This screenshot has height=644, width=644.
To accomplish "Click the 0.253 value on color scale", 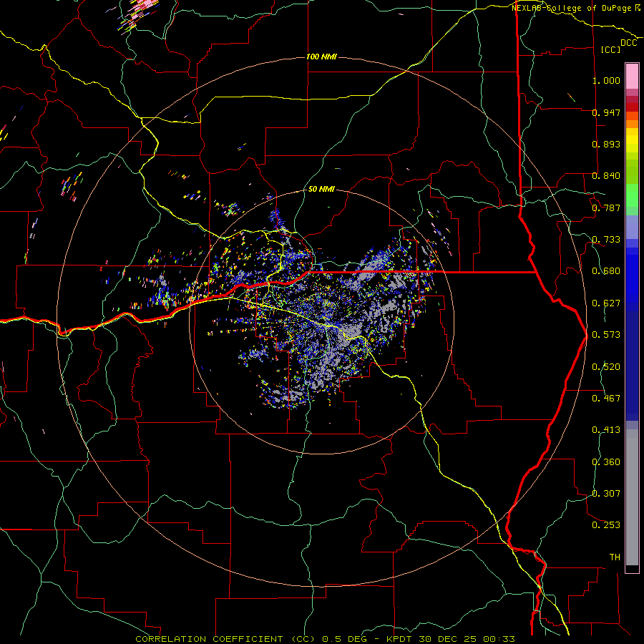I will [x=606, y=525].
